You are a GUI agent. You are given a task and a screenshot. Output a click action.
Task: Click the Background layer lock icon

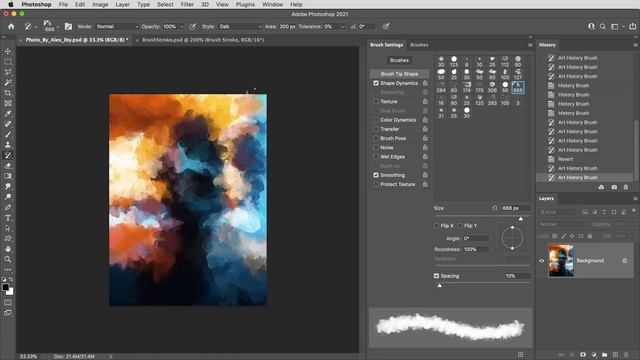tap(624, 260)
